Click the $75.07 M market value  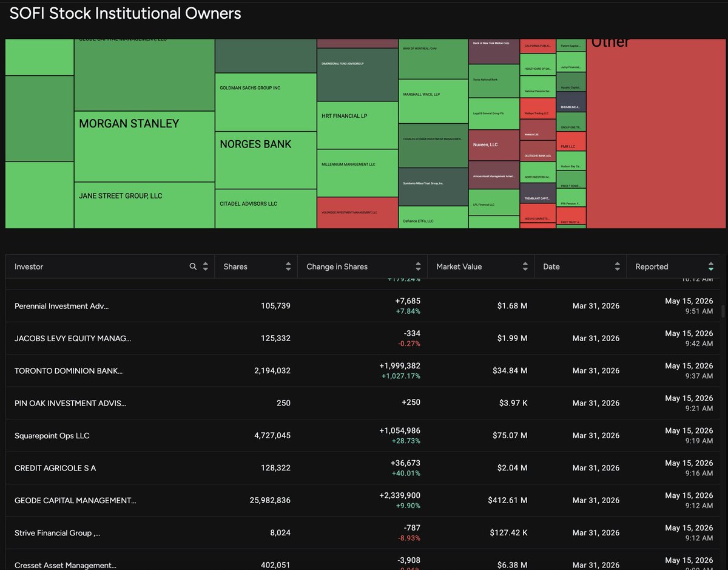point(510,436)
